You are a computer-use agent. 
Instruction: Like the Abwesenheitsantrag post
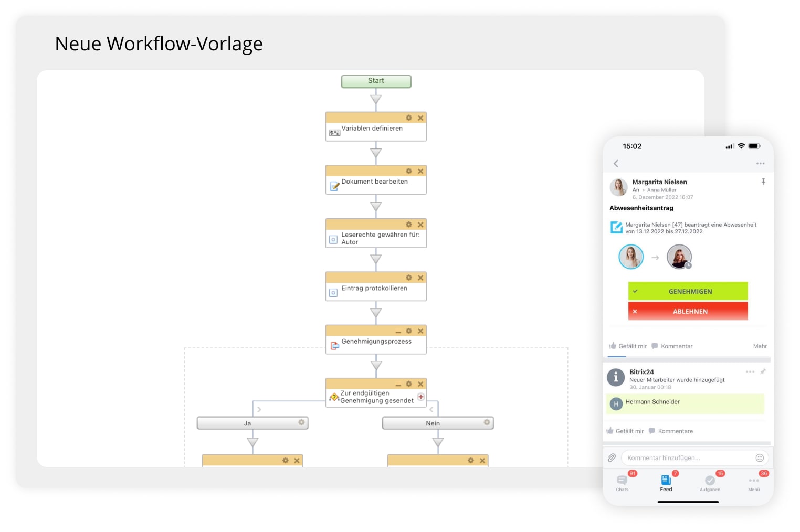(x=628, y=346)
